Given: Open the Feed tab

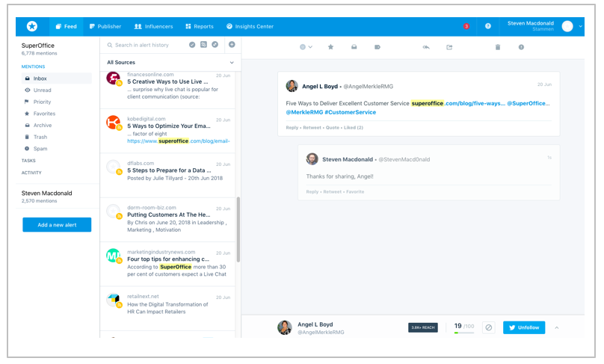Looking at the screenshot, I should click(x=67, y=27).
